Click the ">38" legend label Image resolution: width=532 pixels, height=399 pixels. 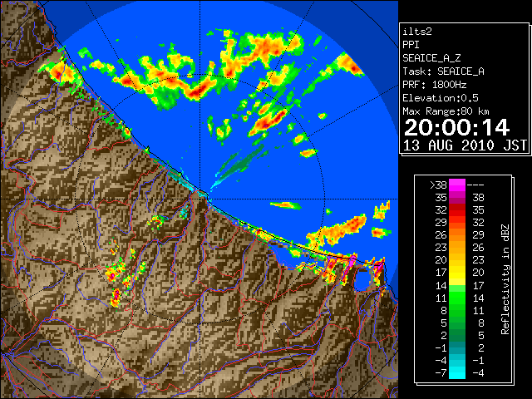click(x=438, y=185)
